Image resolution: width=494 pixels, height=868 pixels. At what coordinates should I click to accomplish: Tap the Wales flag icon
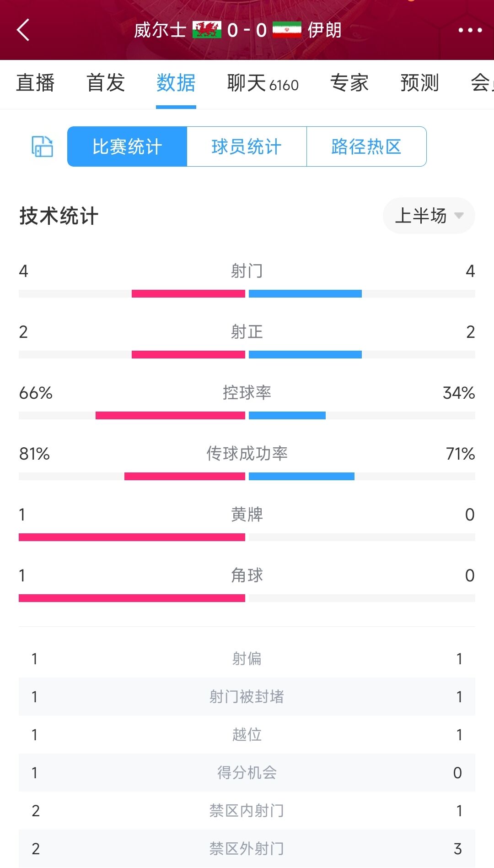tap(207, 30)
